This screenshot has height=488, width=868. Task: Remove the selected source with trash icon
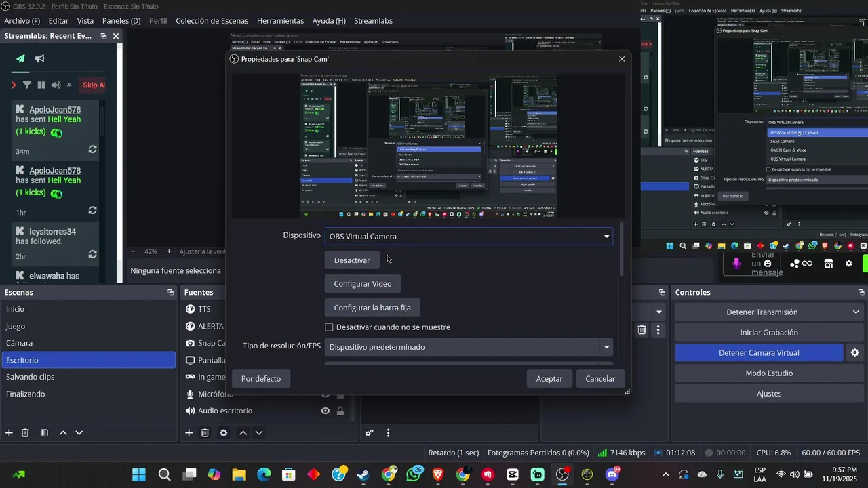205,432
